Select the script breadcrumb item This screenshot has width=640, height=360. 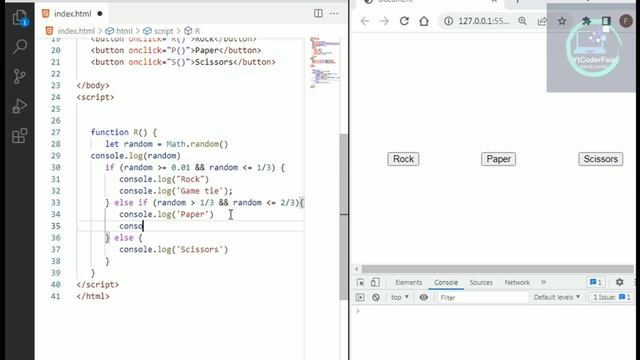click(x=158, y=31)
